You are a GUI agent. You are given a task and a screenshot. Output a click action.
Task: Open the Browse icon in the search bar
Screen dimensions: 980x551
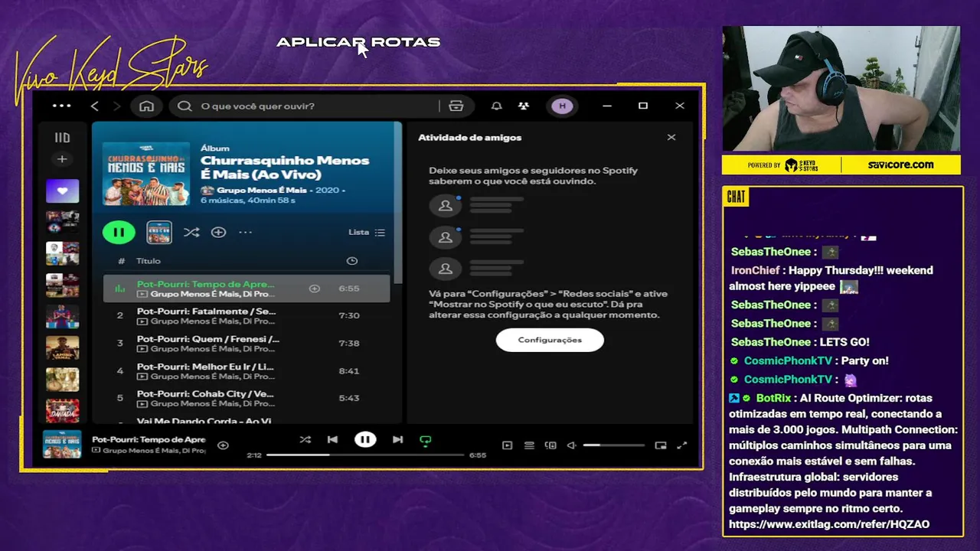click(456, 106)
